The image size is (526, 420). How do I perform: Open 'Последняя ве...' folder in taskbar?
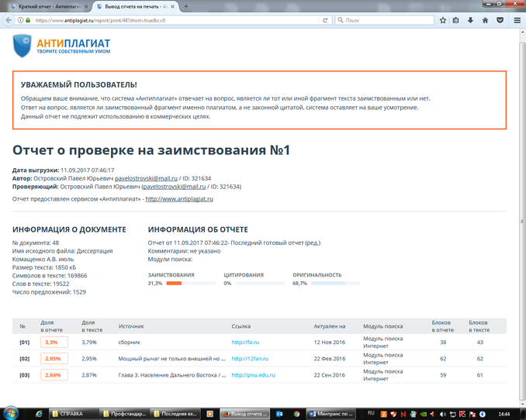click(175, 414)
